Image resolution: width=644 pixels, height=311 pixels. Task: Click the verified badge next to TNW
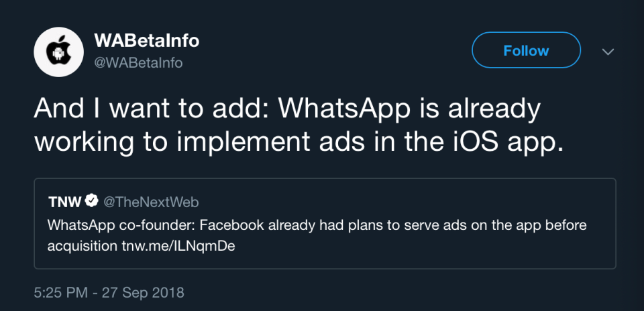pos(92,201)
